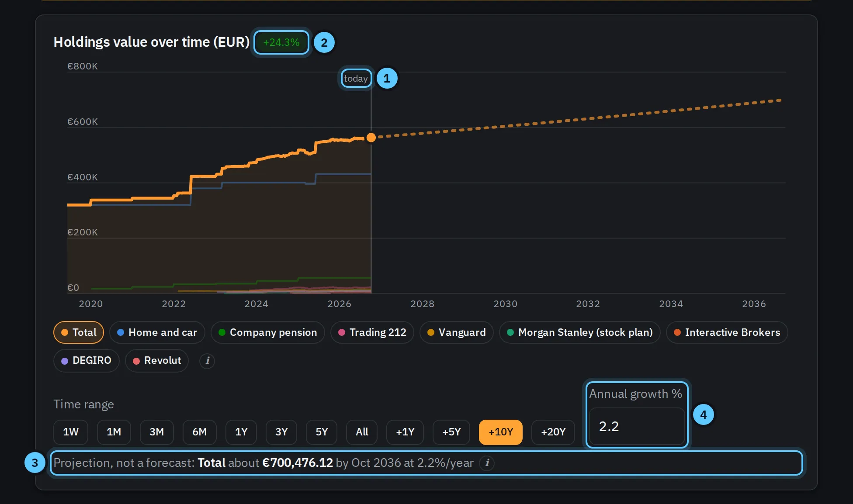Toggle the Vanguard series chip

pyautogui.click(x=457, y=332)
